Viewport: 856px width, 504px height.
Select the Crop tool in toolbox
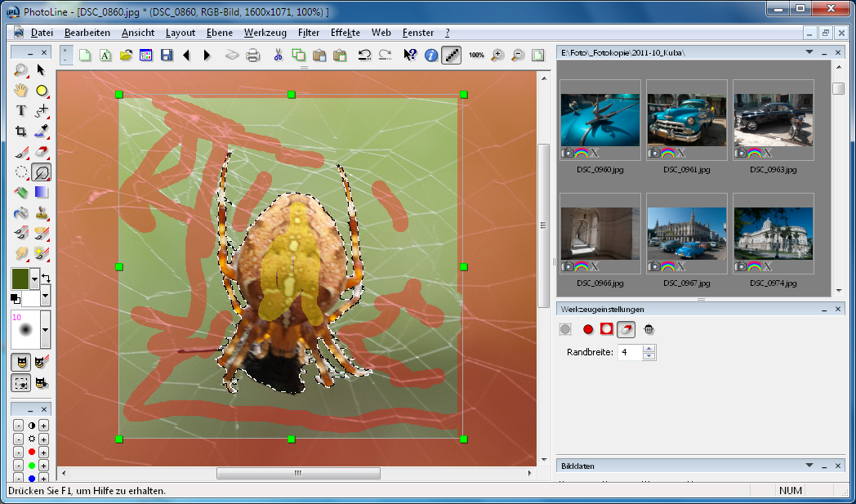pyautogui.click(x=21, y=131)
